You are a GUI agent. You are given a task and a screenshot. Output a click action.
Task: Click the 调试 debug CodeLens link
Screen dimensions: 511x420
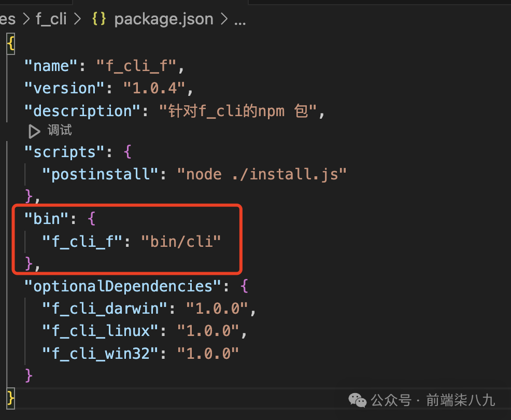60,131
